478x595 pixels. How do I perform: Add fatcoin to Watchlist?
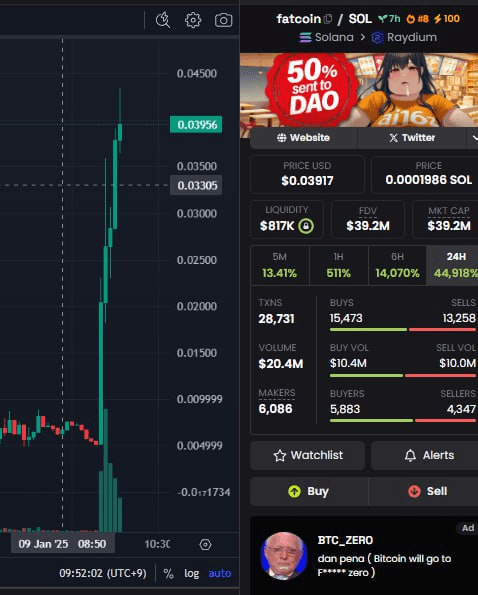click(x=308, y=455)
